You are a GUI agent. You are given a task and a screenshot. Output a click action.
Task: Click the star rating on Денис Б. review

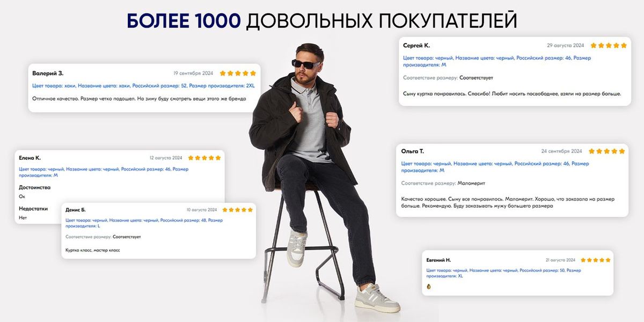coord(237,210)
